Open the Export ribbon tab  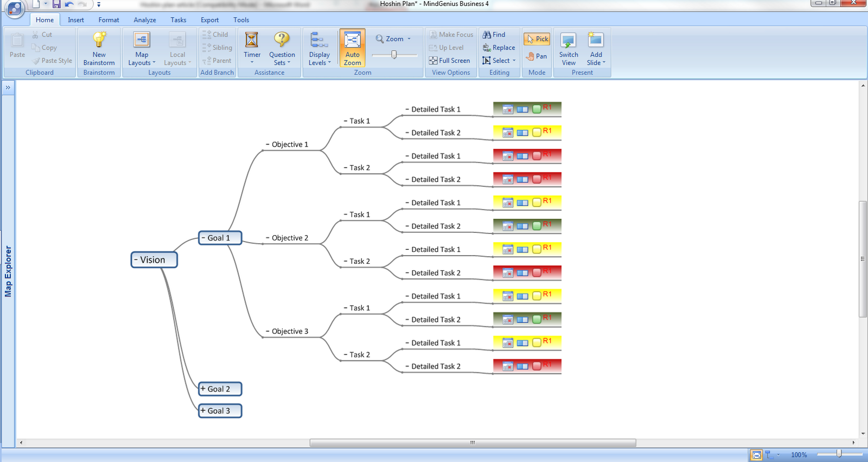(x=210, y=20)
